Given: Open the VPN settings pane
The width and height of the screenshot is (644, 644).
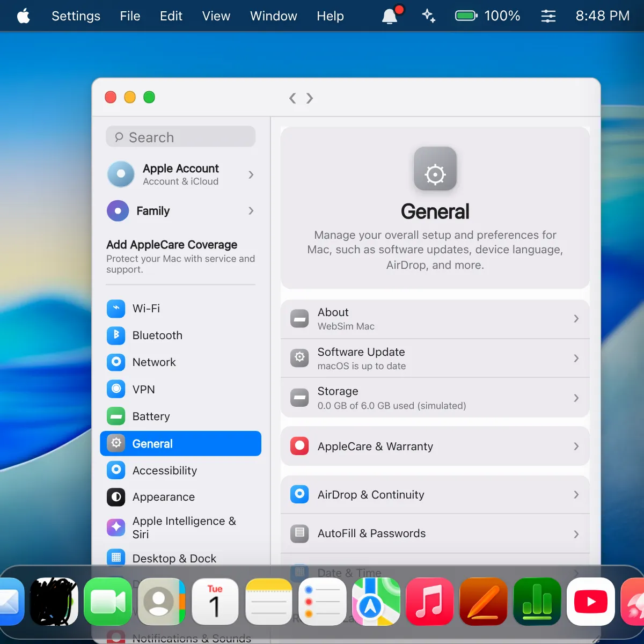Looking at the screenshot, I should [180, 389].
